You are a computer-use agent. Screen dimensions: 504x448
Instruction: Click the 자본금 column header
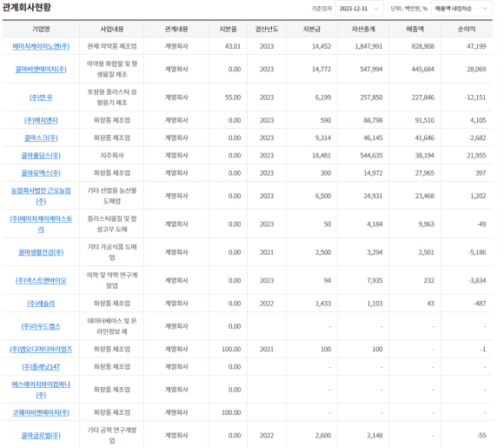(x=312, y=29)
